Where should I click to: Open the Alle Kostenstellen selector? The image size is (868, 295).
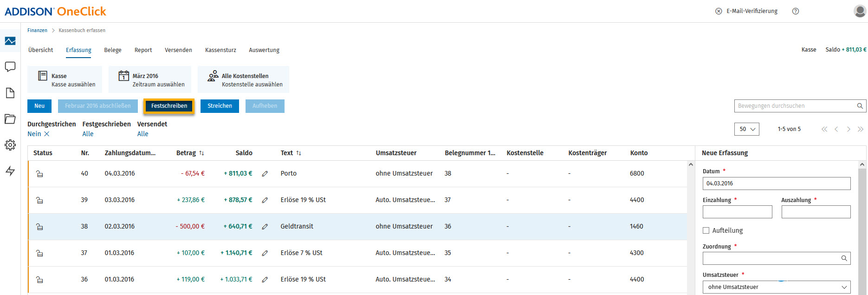pyautogui.click(x=243, y=79)
